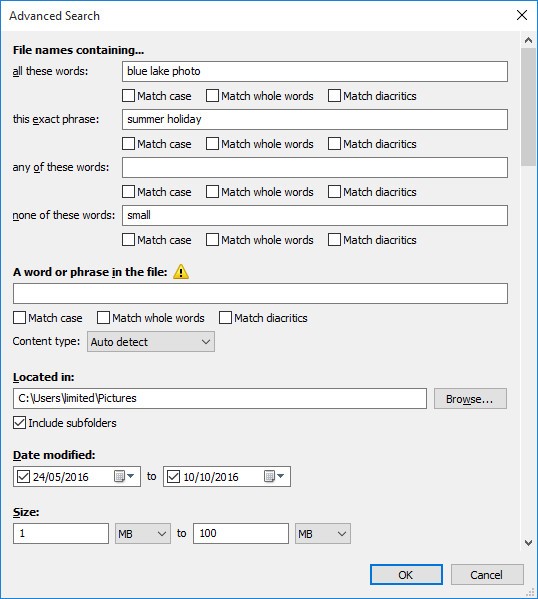Enable Match case for all these words
Screen dimensions: 538x599
[128, 96]
